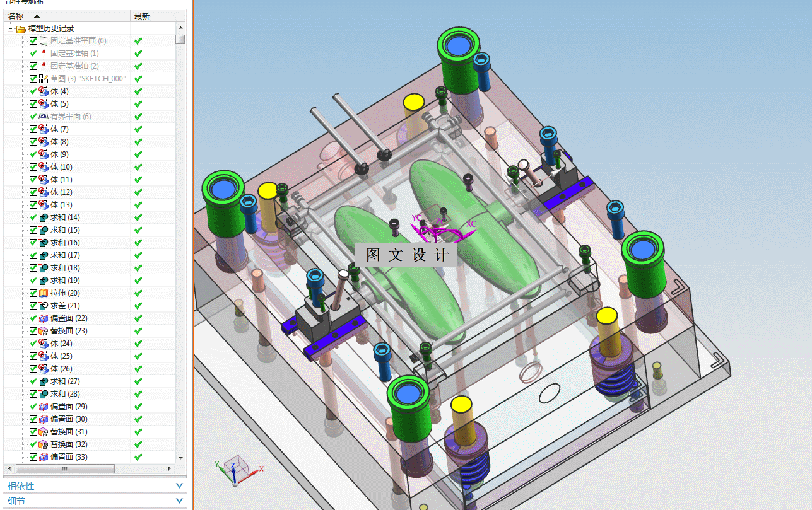Select the 偏置面 (29) tree row
Screen dimensions: 812x510
pyautogui.click(x=89, y=407)
